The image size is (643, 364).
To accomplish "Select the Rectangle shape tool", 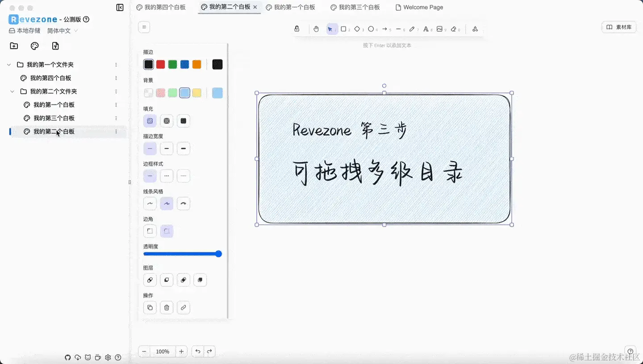I will coord(343,29).
